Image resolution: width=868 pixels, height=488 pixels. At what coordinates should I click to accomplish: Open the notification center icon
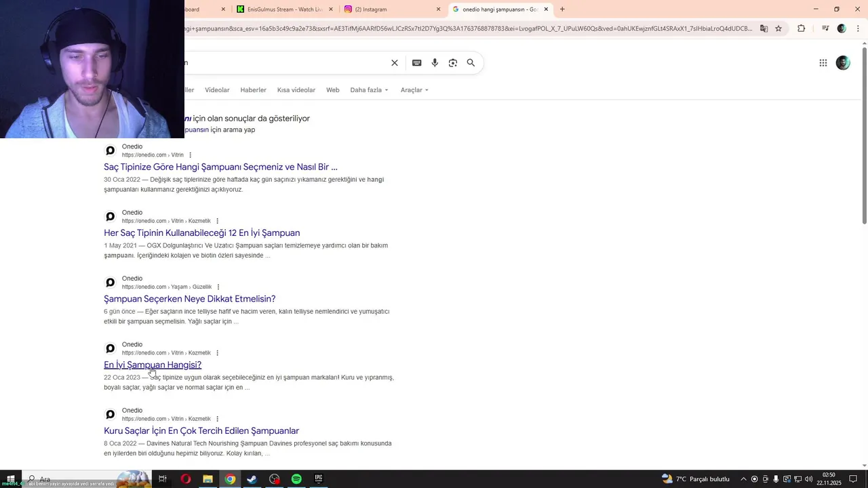(x=853, y=479)
